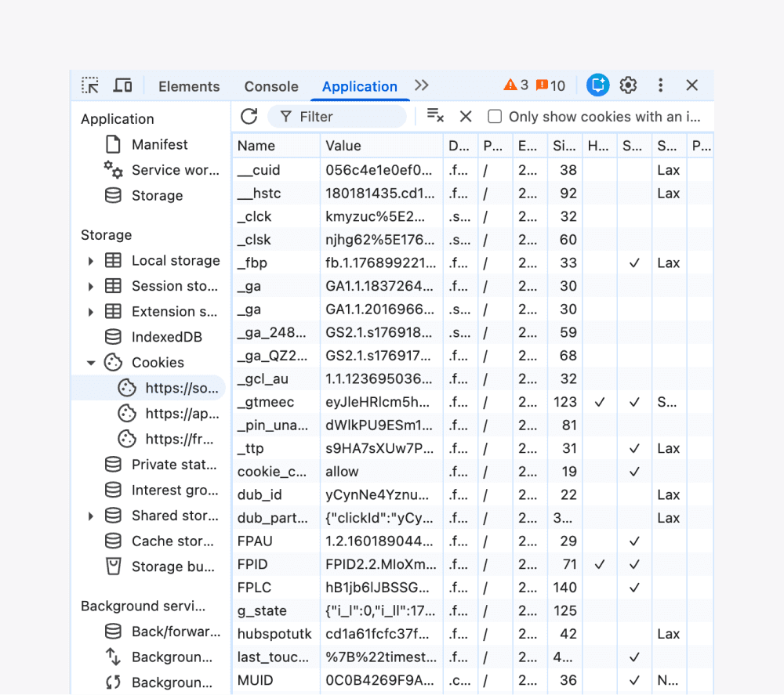The height and width of the screenshot is (695, 784).
Task: Open the warnings badge showing 3
Action: [517, 85]
